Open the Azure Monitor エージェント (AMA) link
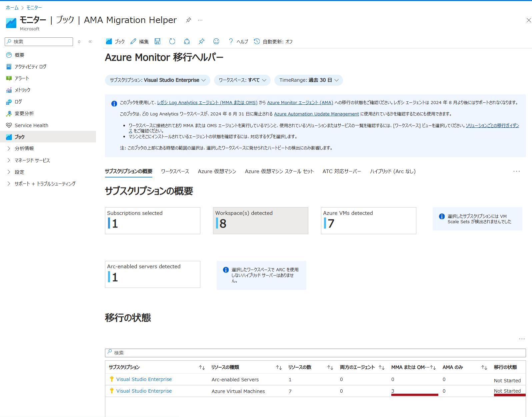Screen dimensions: 532x417 click(x=300, y=102)
